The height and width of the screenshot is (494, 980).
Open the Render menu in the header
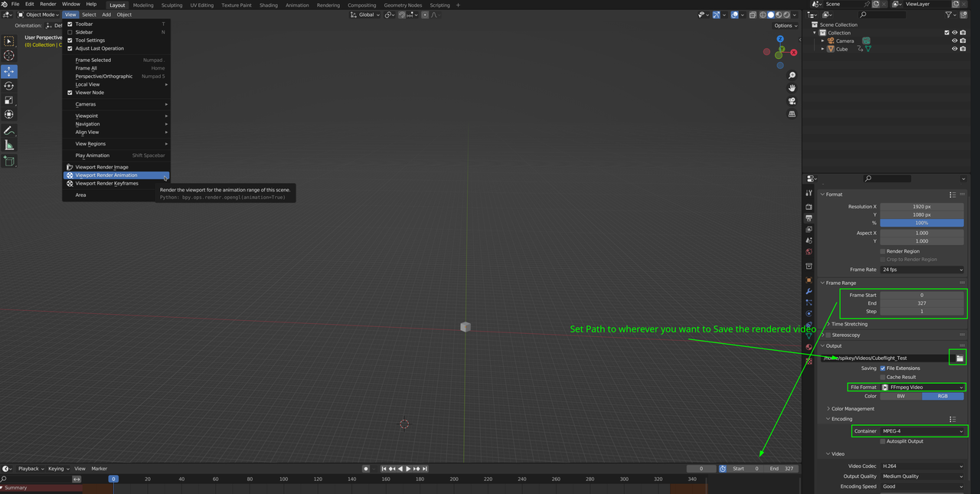click(x=47, y=4)
